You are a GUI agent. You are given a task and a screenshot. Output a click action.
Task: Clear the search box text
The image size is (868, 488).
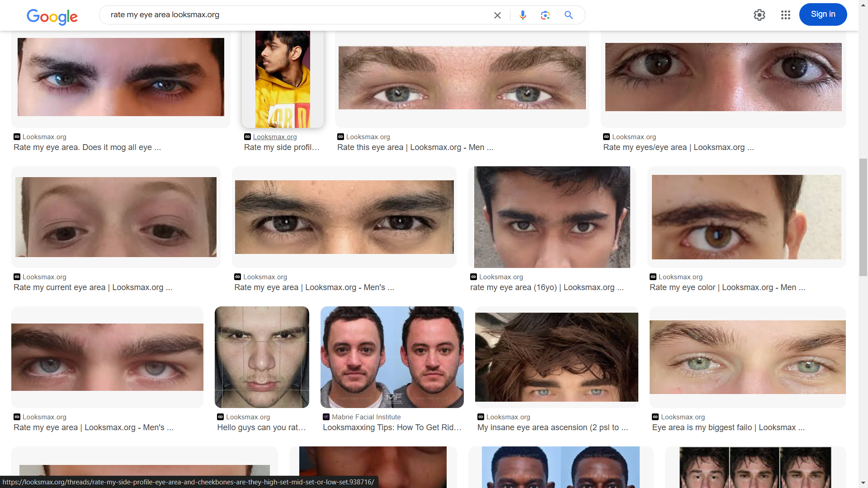click(497, 15)
